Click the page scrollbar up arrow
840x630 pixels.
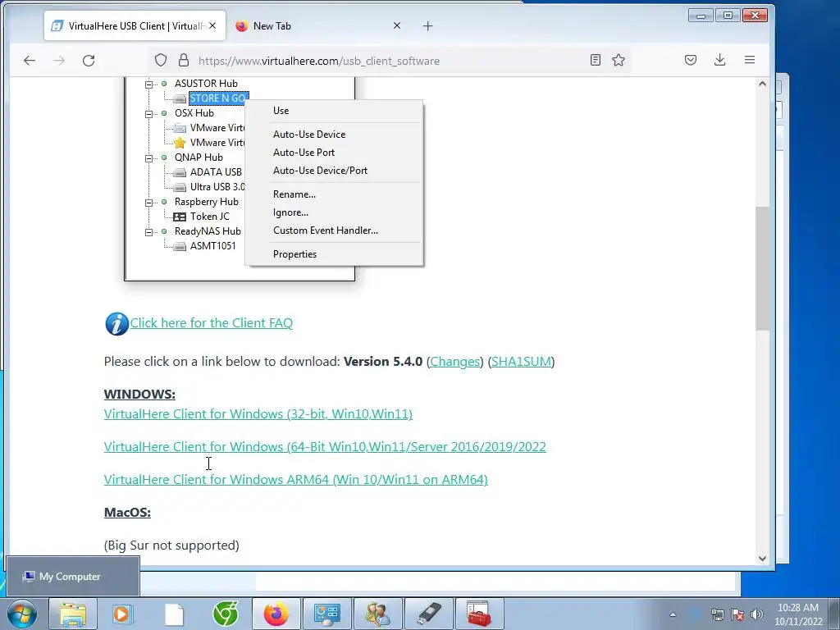(762, 84)
